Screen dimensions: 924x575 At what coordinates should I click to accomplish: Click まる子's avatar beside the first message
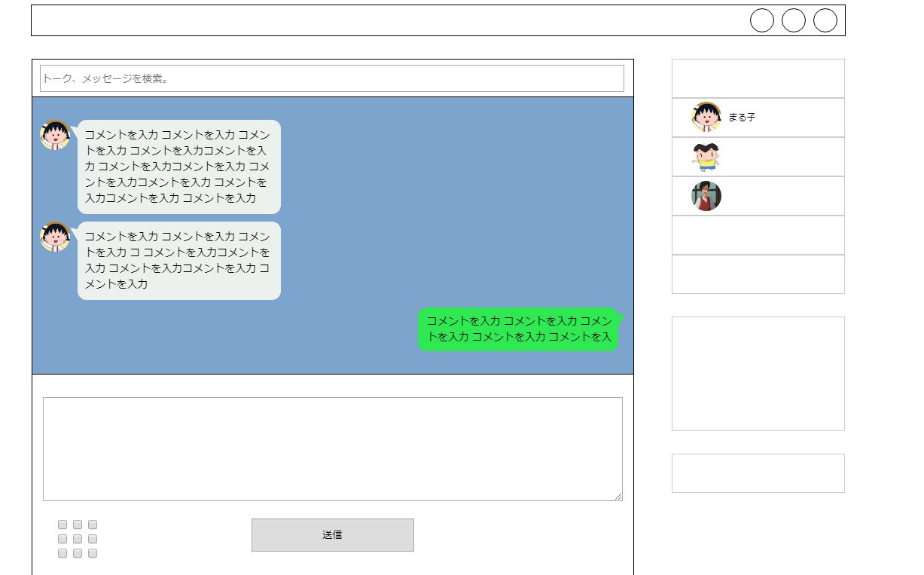[54, 136]
